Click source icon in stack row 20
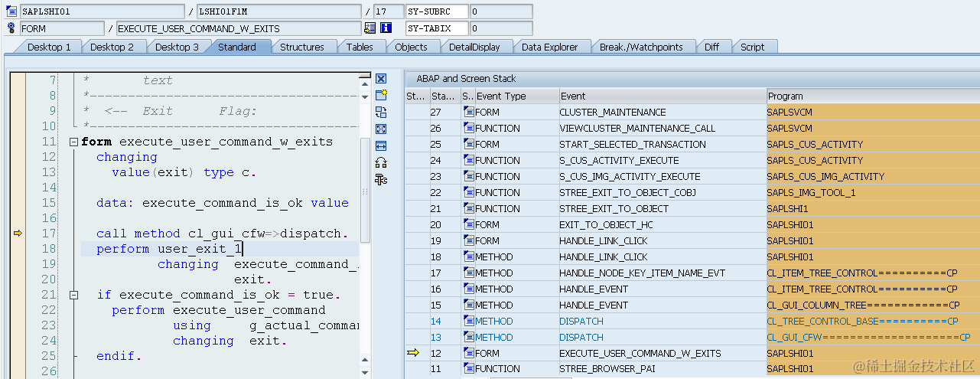The height and width of the screenshot is (379, 980). coord(469,224)
